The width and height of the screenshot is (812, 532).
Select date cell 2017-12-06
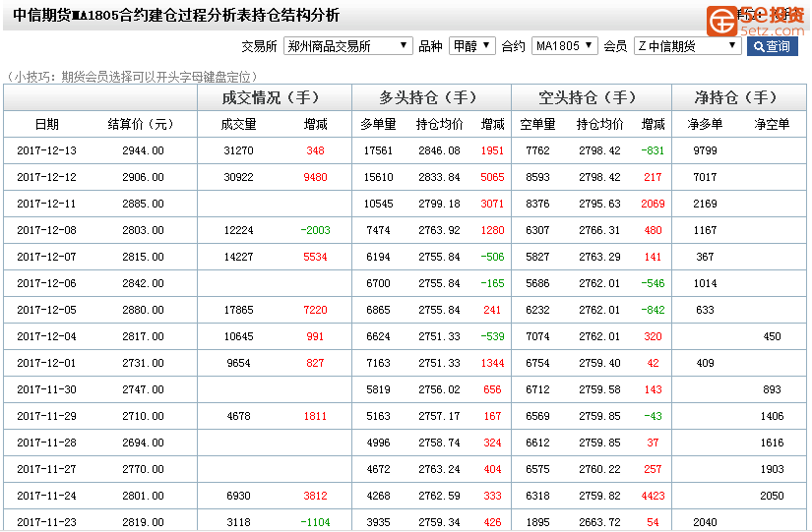pyautogui.click(x=46, y=283)
